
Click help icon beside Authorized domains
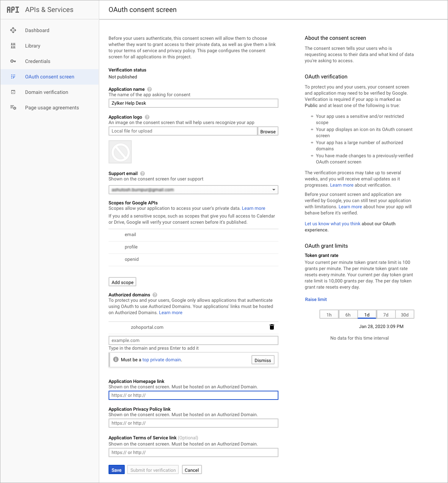[155, 295]
